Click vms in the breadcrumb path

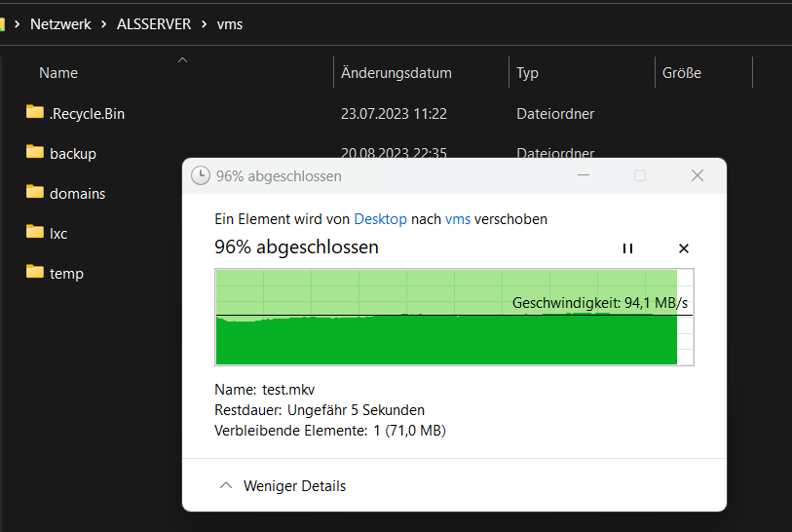230,24
